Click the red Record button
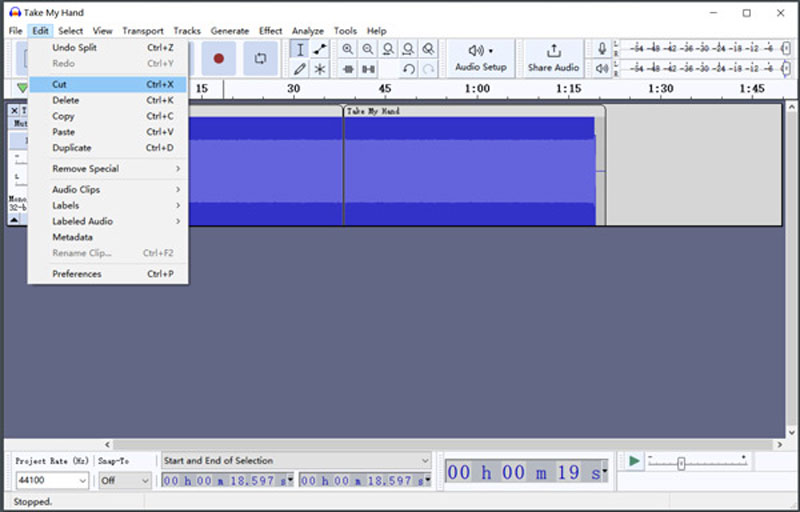Viewport: 800px width, 512px height. [x=219, y=58]
